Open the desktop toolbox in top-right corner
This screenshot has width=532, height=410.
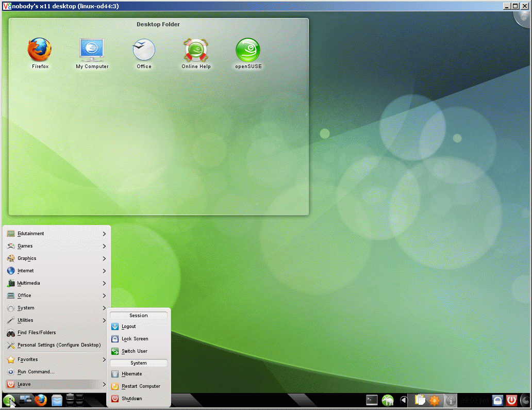pyautogui.click(x=524, y=19)
